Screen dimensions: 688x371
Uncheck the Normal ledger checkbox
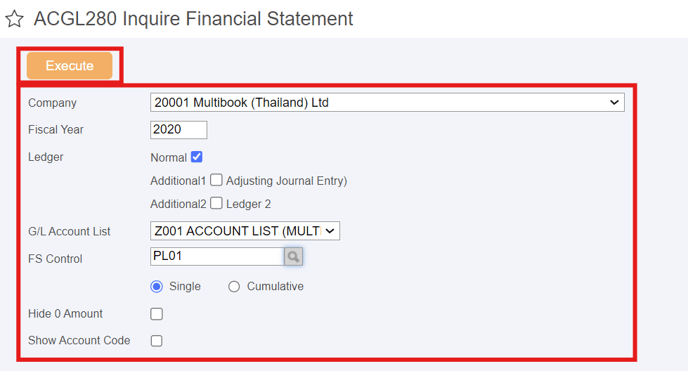click(197, 157)
